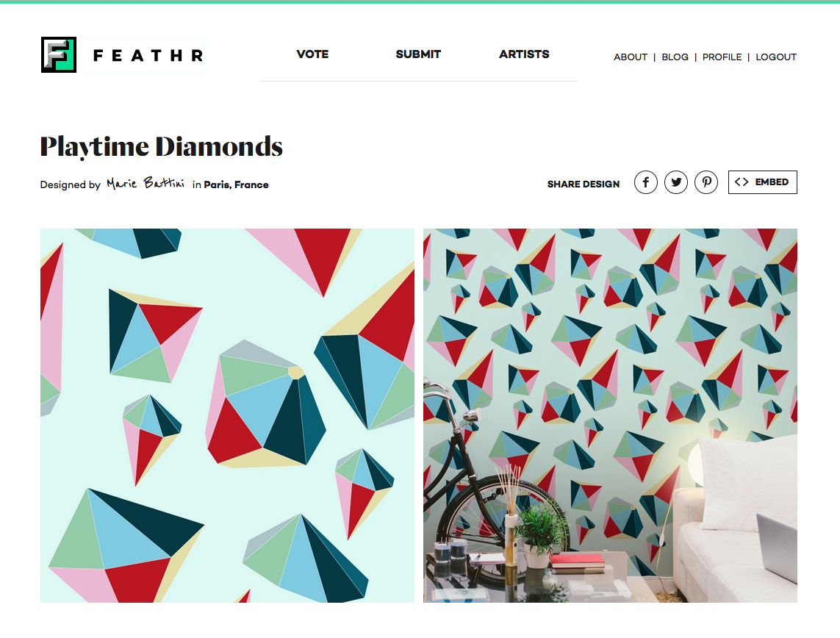Click the EMBED code button
The image size is (840, 638).
coord(762,182)
